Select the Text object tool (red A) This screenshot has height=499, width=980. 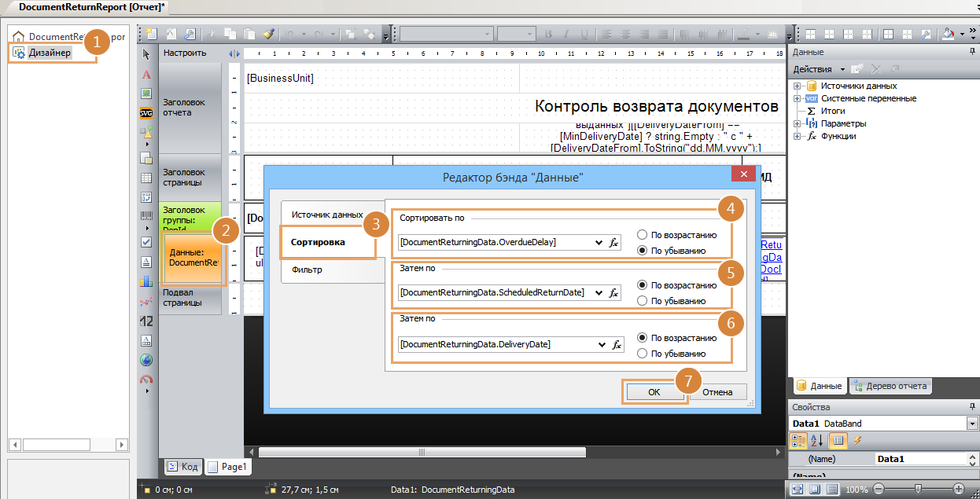[x=146, y=74]
